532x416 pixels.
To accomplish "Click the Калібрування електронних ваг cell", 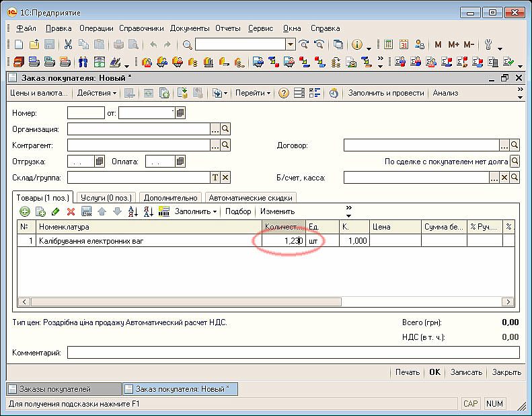I will click(x=149, y=241).
